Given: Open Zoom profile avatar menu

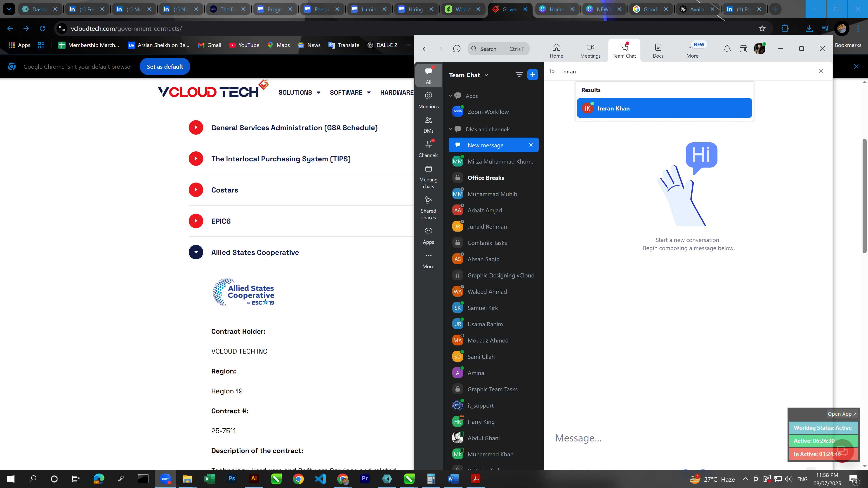Looking at the screenshot, I should pyautogui.click(x=759, y=49).
